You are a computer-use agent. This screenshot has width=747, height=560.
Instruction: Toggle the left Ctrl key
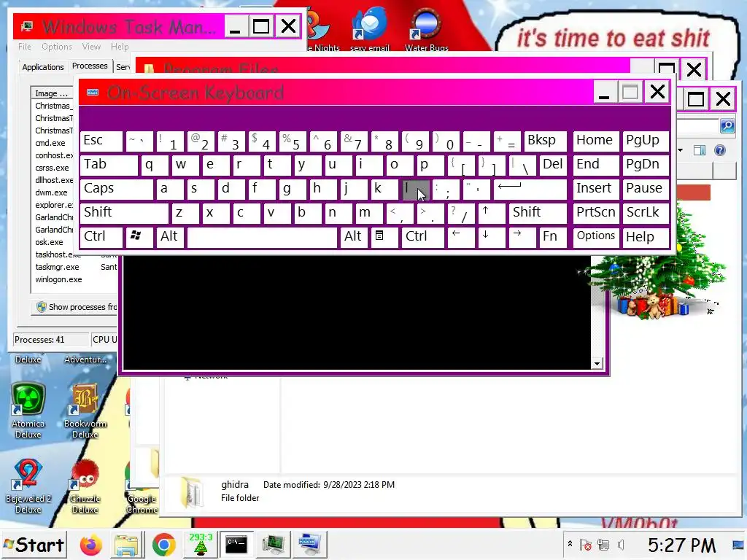(101, 237)
